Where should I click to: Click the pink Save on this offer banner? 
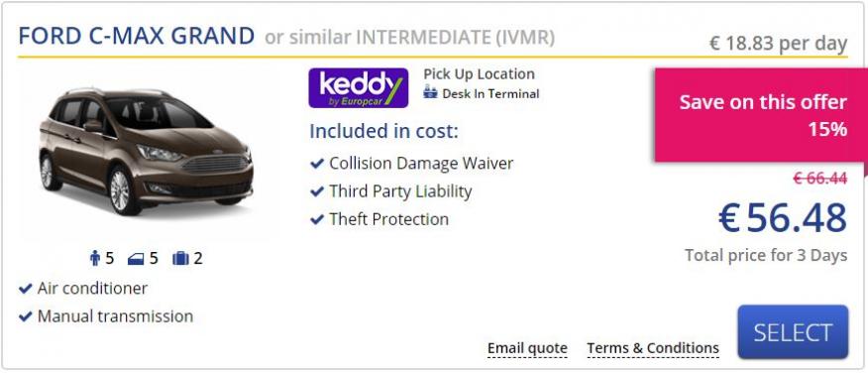(759, 115)
